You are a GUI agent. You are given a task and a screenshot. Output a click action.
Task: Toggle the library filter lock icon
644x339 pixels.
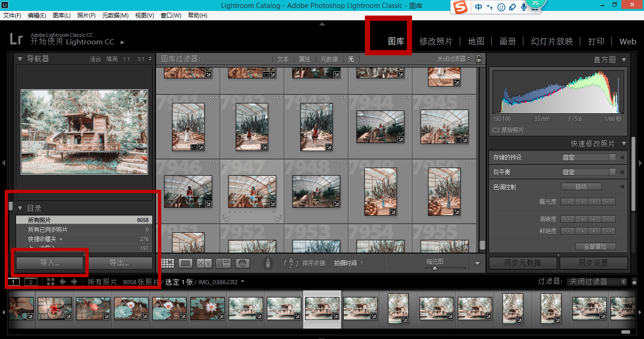479,59
